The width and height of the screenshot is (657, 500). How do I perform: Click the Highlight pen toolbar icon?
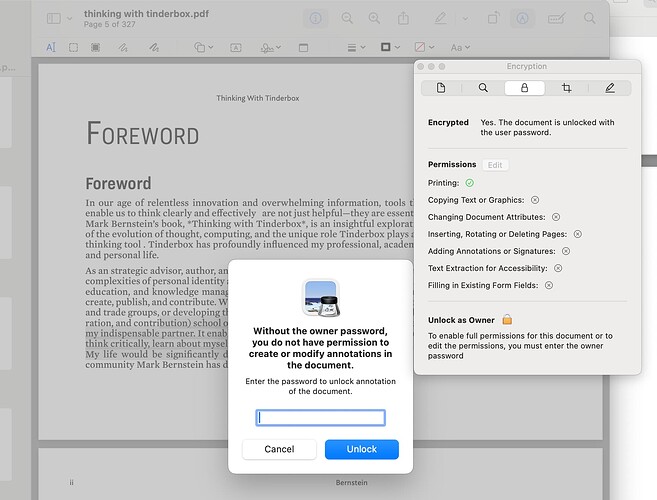440,18
